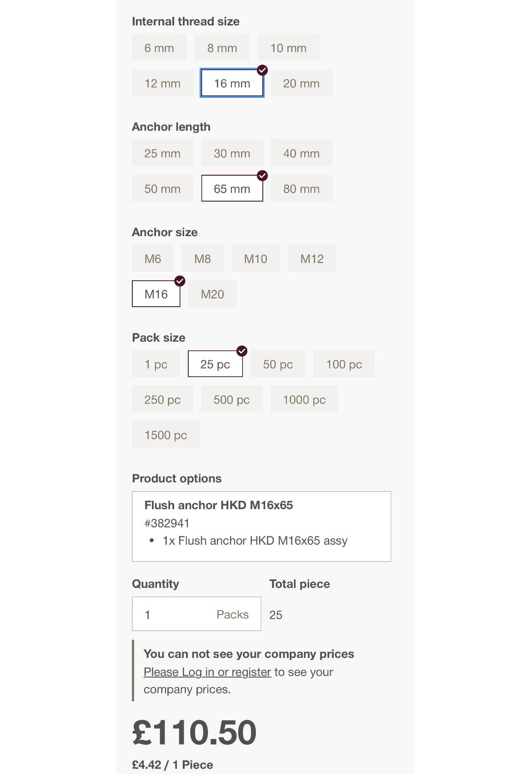The image size is (532, 774).
Task: Open the Please Log in or register link
Action: coord(207,672)
